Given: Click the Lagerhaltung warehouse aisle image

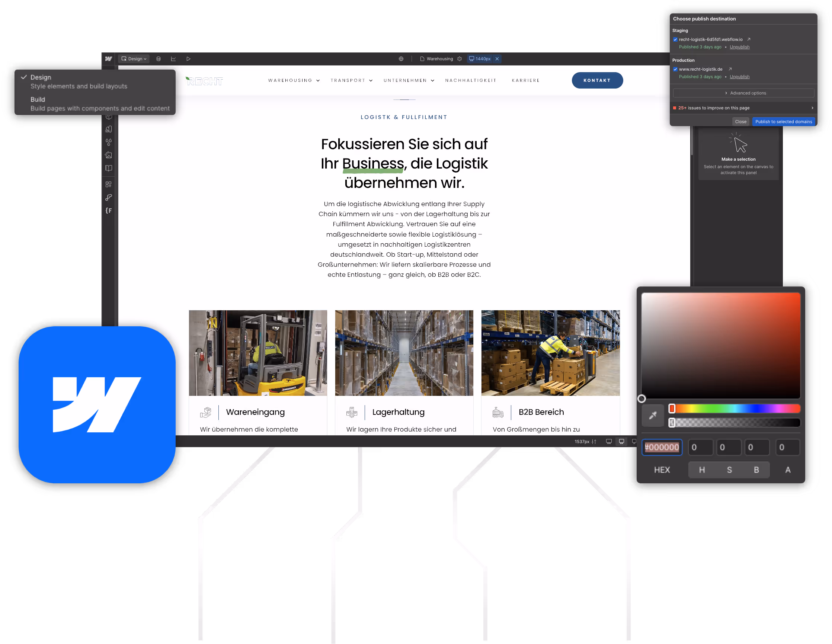Looking at the screenshot, I should [x=404, y=353].
